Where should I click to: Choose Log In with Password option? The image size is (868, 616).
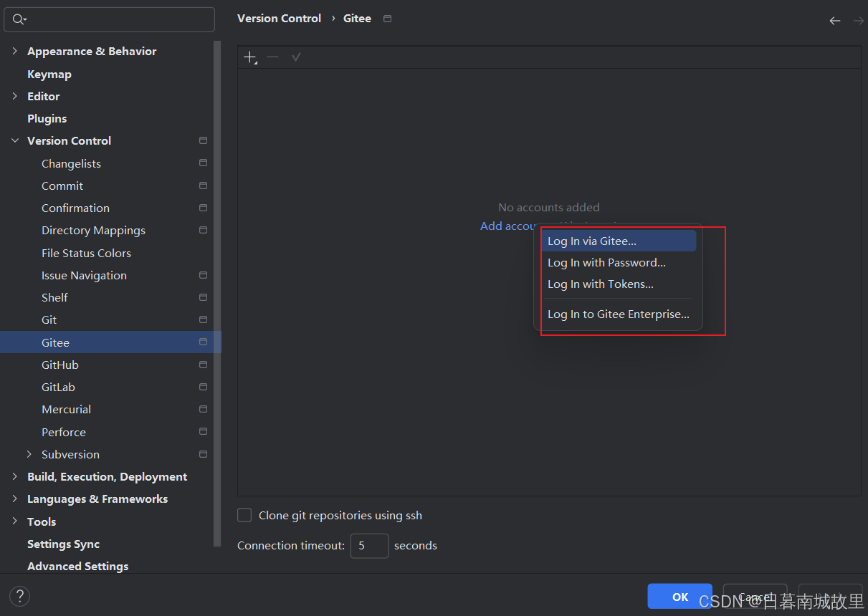618,262
